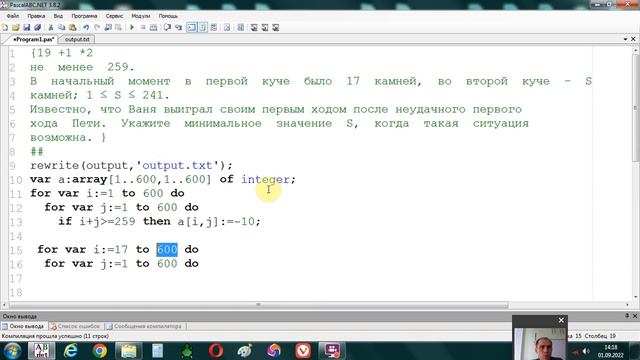This screenshot has height=360, width=640.
Task: Switch to the Program1.pas tab
Action: click(33, 39)
